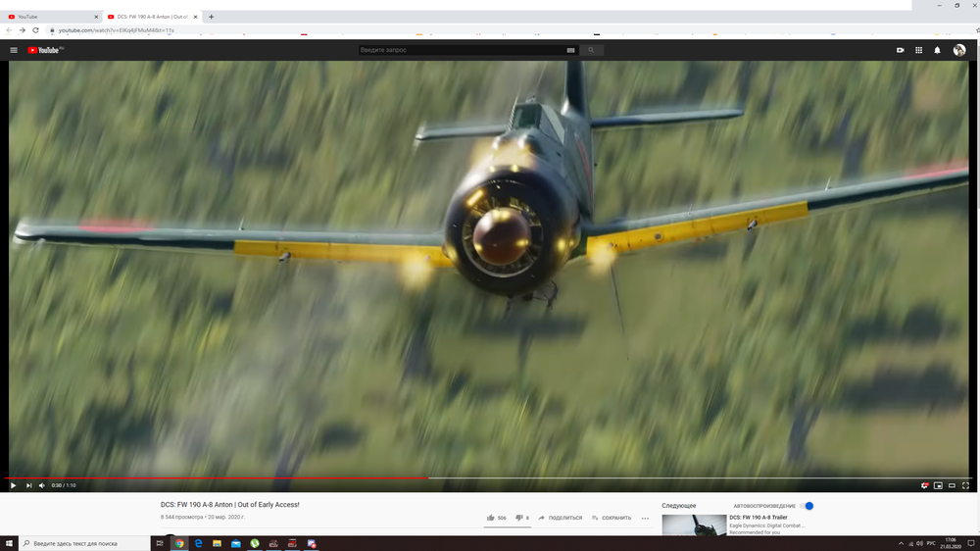Click the Windows taskbar search box
The height and width of the screenshot is (551, 980).
click(84, 543)
